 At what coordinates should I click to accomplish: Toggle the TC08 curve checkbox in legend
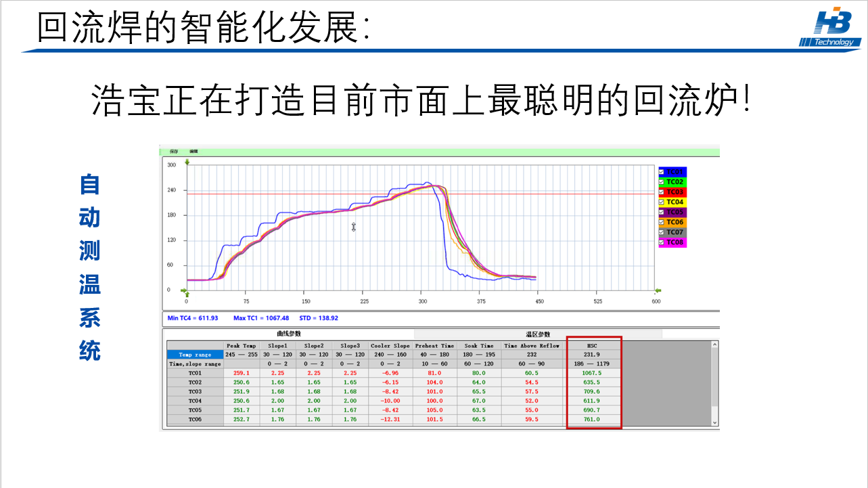(x=662, y=242)
